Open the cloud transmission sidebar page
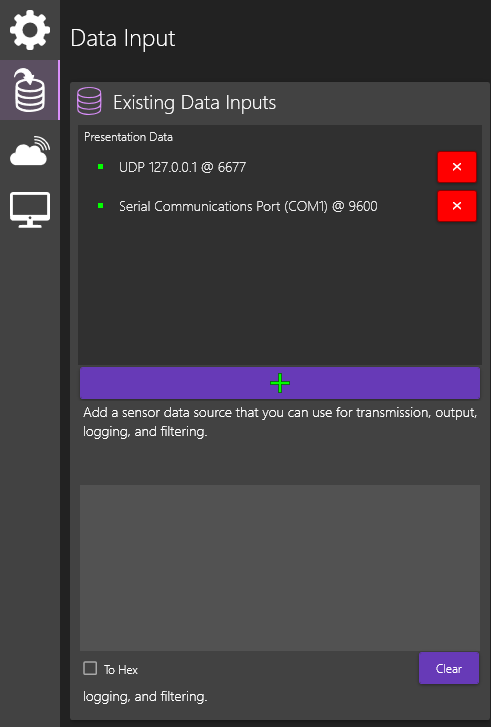This screenshot has height=727, width=491. 30,150
